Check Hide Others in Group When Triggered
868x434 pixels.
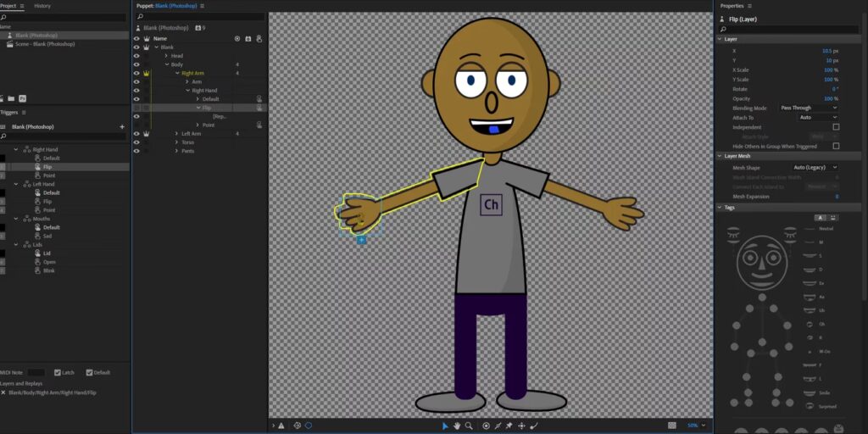(836, 146)
